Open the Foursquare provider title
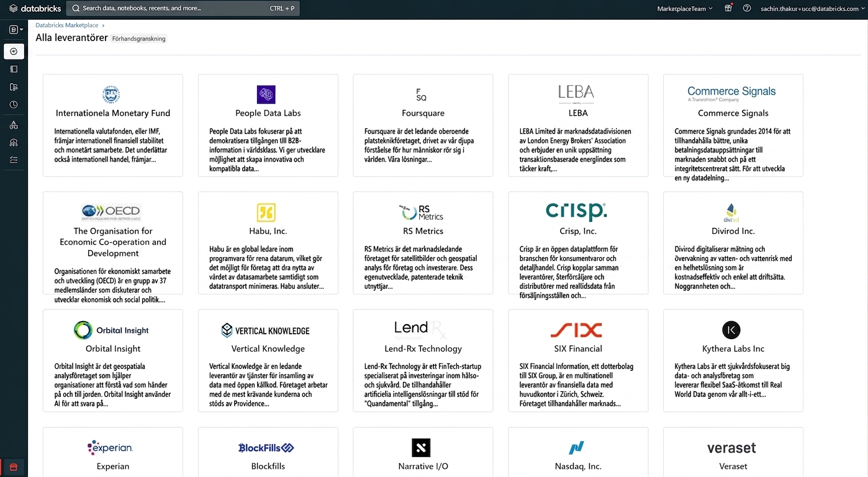868x477 pixels. tap(423, 113)
